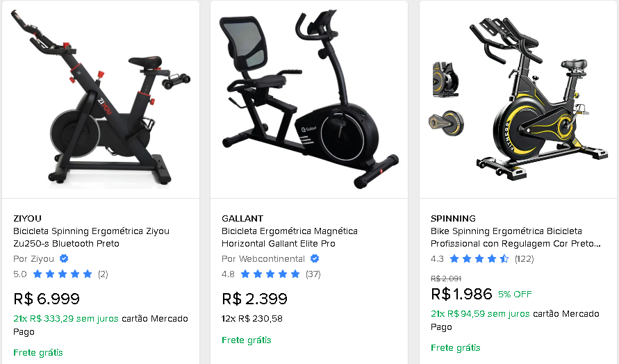619x364 pixels.
Task: Click the Ziyou bike star rating
Action: [63, 274]
